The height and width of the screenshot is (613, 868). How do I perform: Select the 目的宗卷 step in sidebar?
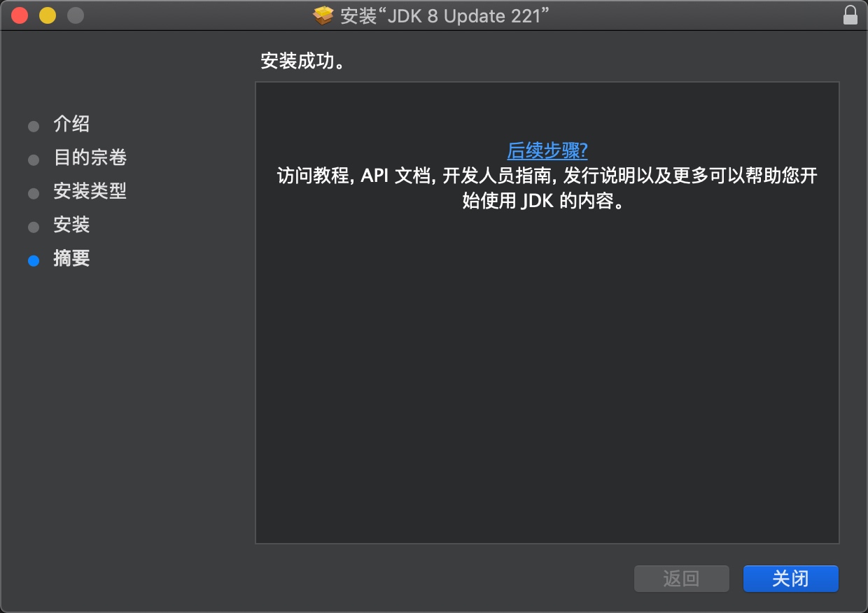(x=90, y=158)
